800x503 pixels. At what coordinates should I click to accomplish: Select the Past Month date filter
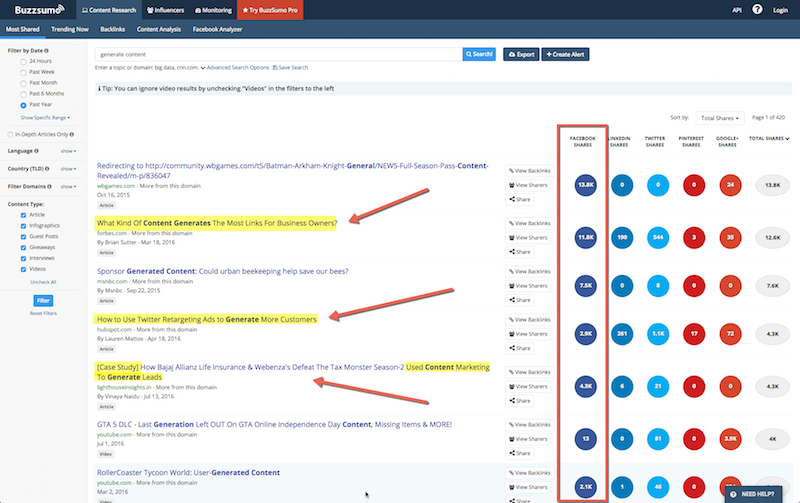click(x=23, y=83)
